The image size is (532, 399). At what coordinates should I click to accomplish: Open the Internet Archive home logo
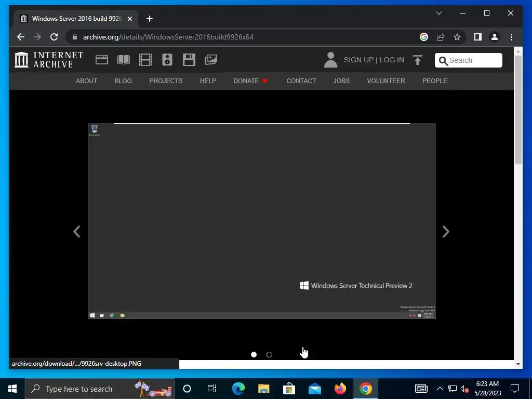49,60
